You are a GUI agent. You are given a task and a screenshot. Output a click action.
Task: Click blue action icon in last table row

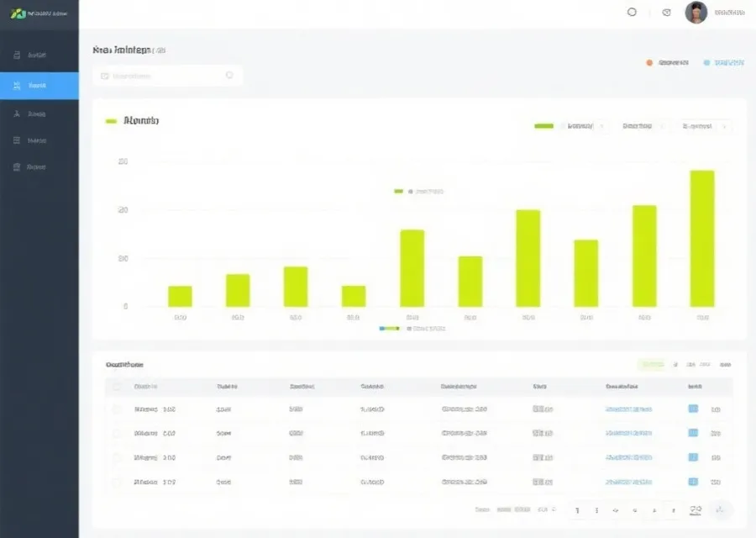693,483
